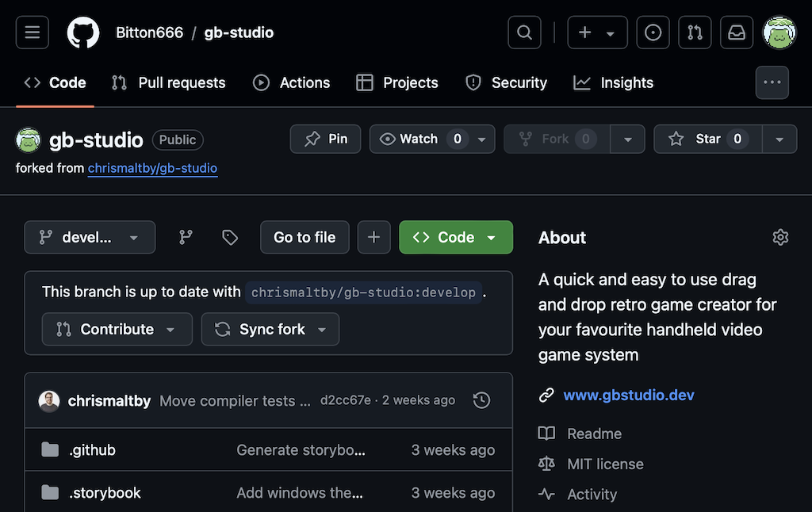Open the gb-studio breadcrumb link

[x=239, y=32]
